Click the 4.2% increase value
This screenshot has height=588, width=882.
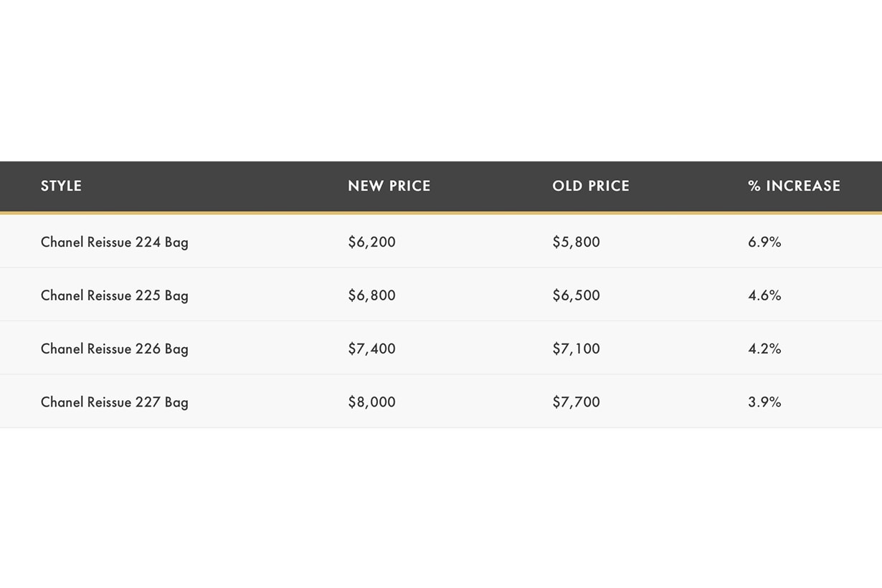point(764,348)
